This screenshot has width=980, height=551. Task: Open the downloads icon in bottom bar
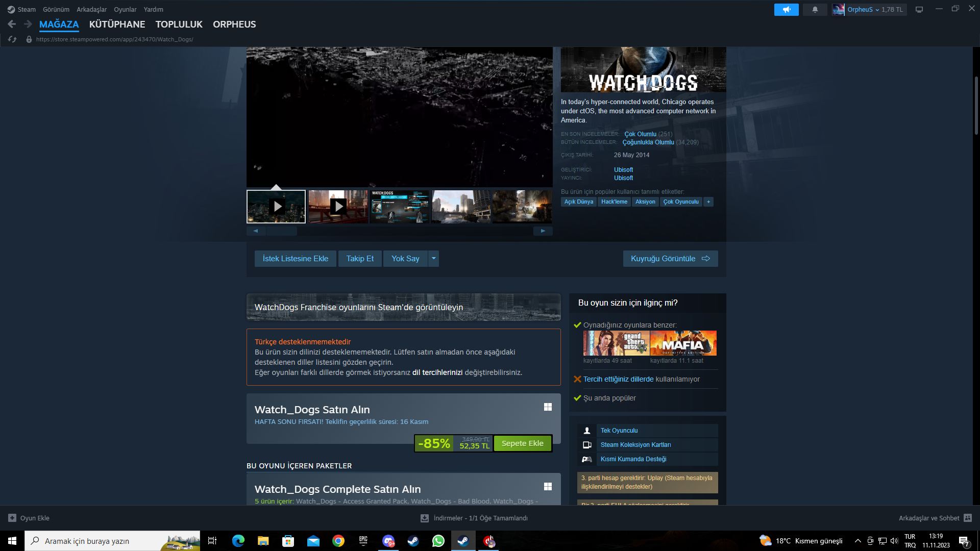tap(424, 518)
